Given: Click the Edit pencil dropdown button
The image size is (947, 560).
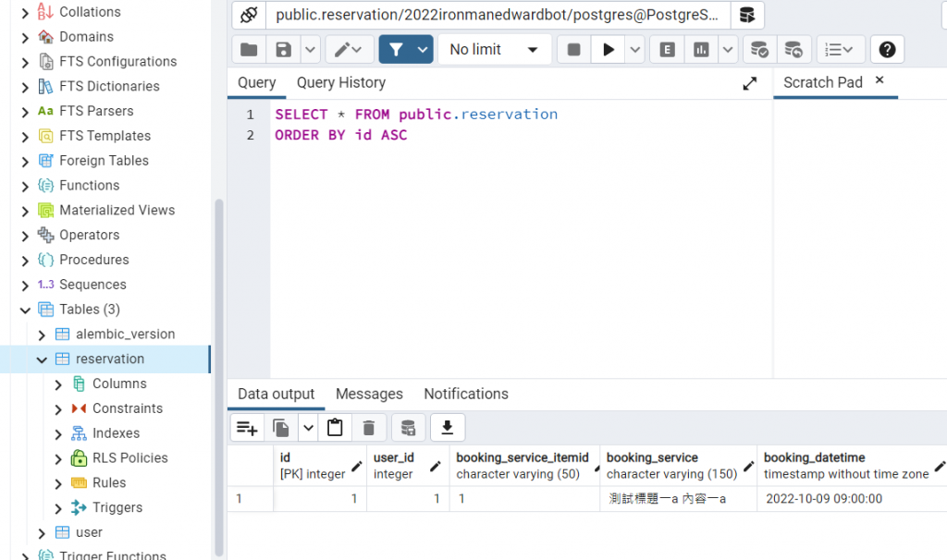Looking at the screenshot, I should coord(349,50).
